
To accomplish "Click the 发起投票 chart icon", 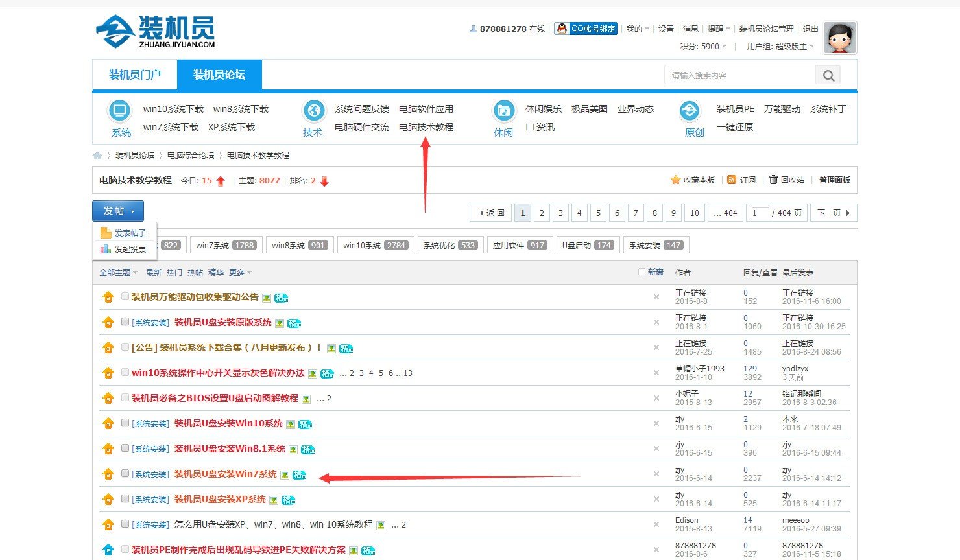I will (106, 249).
